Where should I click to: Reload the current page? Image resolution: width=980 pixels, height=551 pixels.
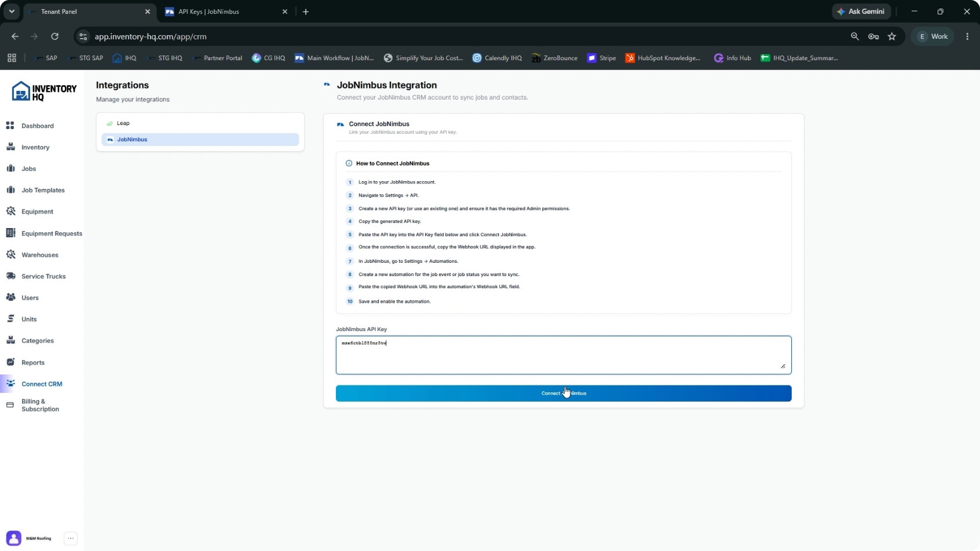(x=54, y=36)
